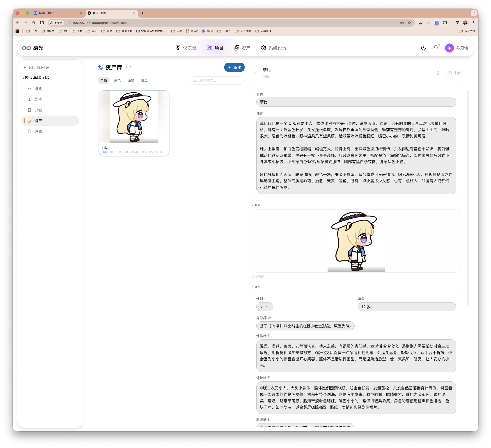This screenshot has height=448, width=491.
Task: Bookmark this page with the star icon
Action: coord(409,23)
